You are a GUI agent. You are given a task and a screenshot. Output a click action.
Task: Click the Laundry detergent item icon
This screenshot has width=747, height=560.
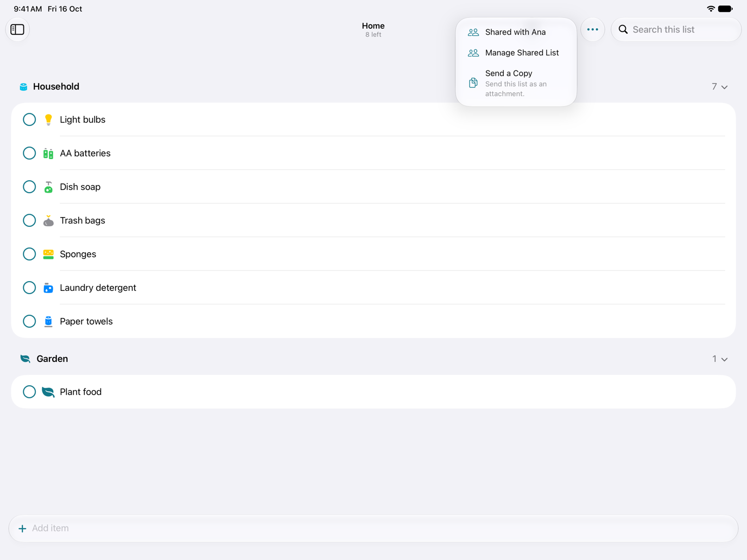(48, 288)
